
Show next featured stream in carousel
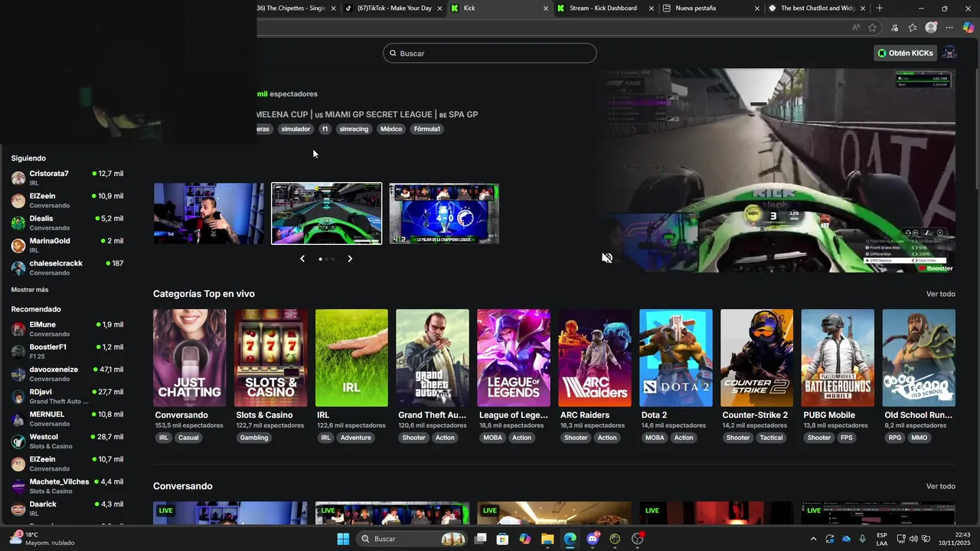[350, 259]
